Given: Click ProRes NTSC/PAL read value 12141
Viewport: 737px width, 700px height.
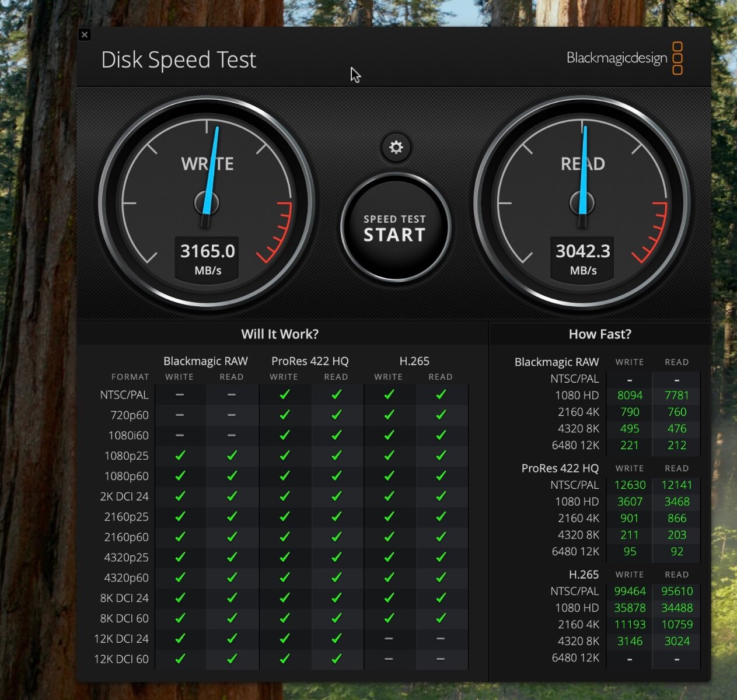Looking at the screenshot, I should (x=677, y=485).
